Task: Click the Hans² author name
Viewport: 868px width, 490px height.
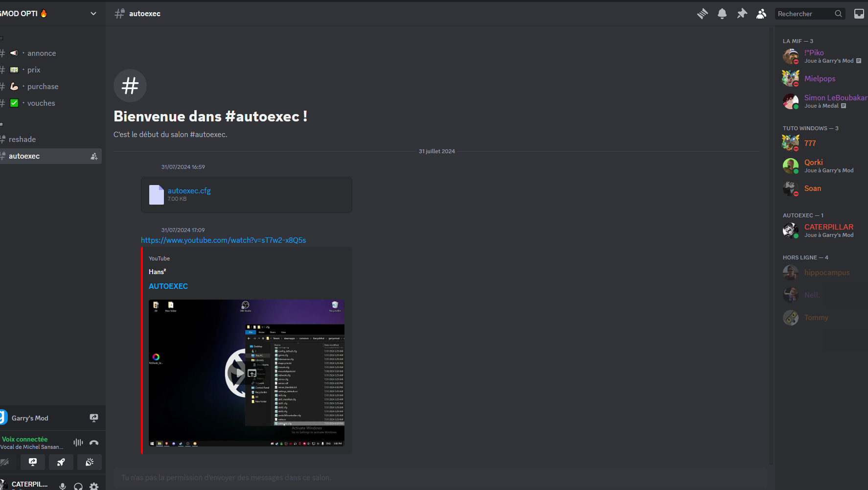Action: pos(158,272)
